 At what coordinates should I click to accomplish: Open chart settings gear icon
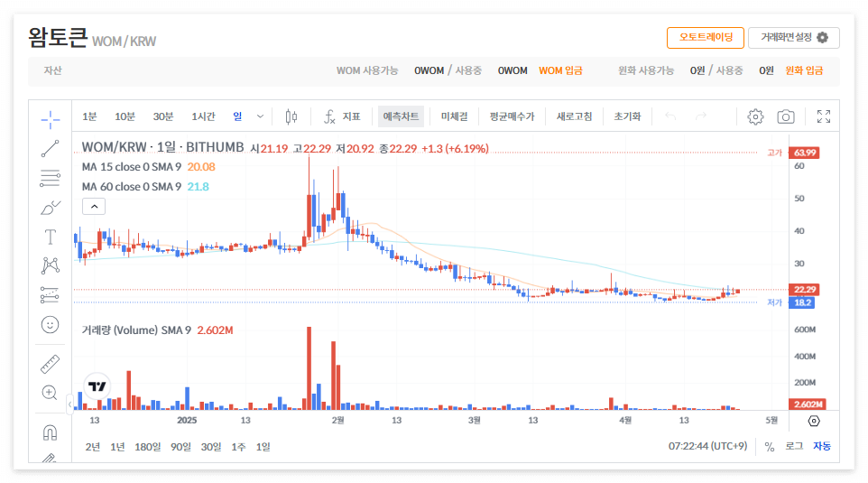(x=755, y=116)
